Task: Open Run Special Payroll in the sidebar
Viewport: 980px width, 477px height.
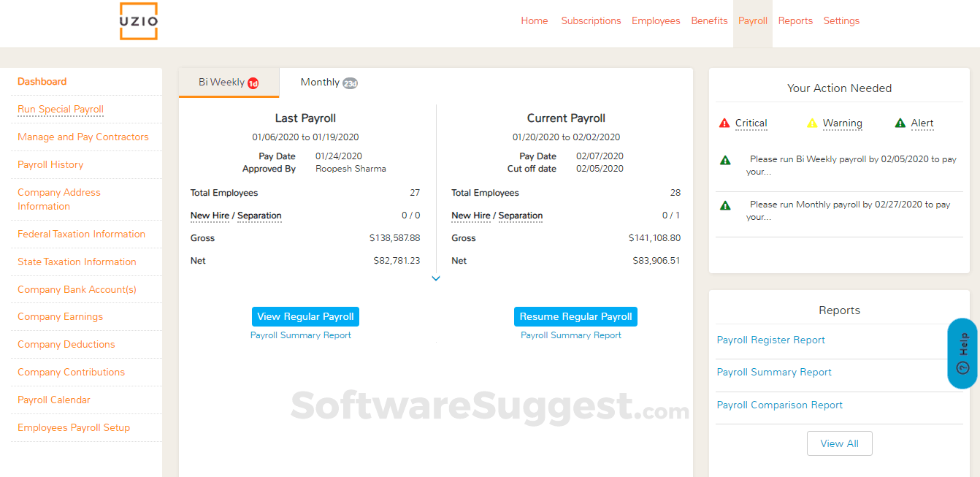Action: point(61,110)
